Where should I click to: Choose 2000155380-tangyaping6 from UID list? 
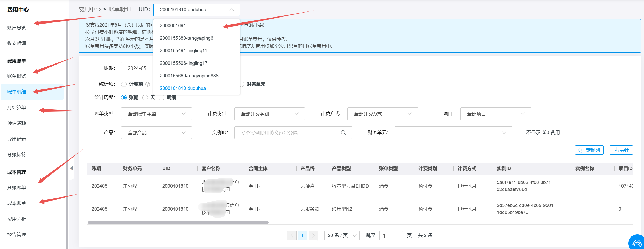point(186,38)
